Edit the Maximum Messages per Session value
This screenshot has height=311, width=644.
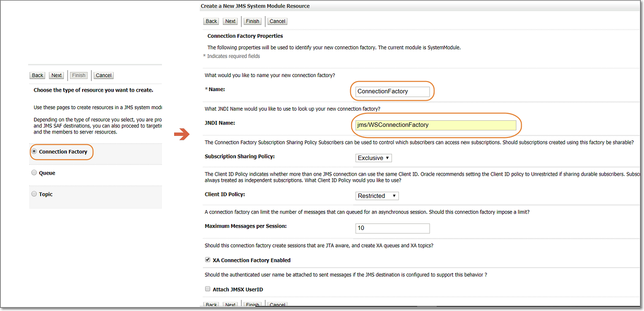[392, 228]
